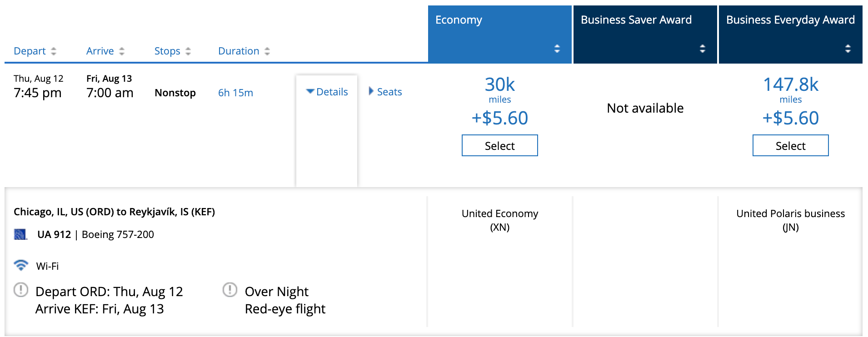Click the United airline logo icon
Image resolution: width=868 pixels, height=337 pixels.
(x=20, y=234)
